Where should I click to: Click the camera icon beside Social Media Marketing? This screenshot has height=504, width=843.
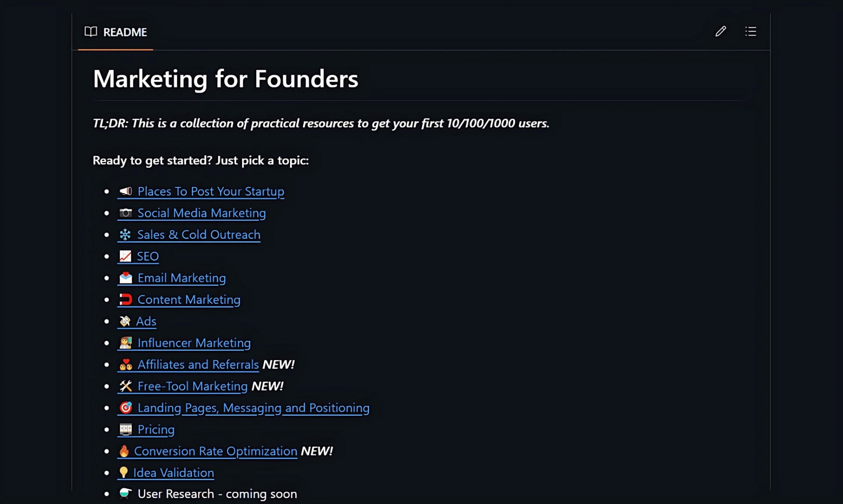pos(126,212)
